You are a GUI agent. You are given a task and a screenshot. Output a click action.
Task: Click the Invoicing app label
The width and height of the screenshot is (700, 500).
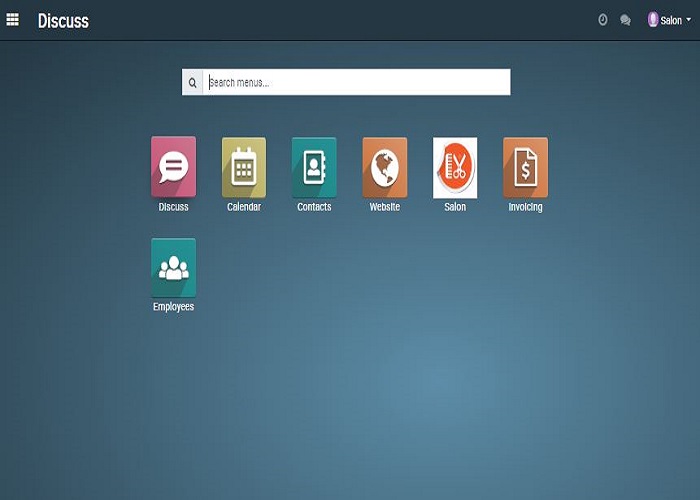point(525,208)
